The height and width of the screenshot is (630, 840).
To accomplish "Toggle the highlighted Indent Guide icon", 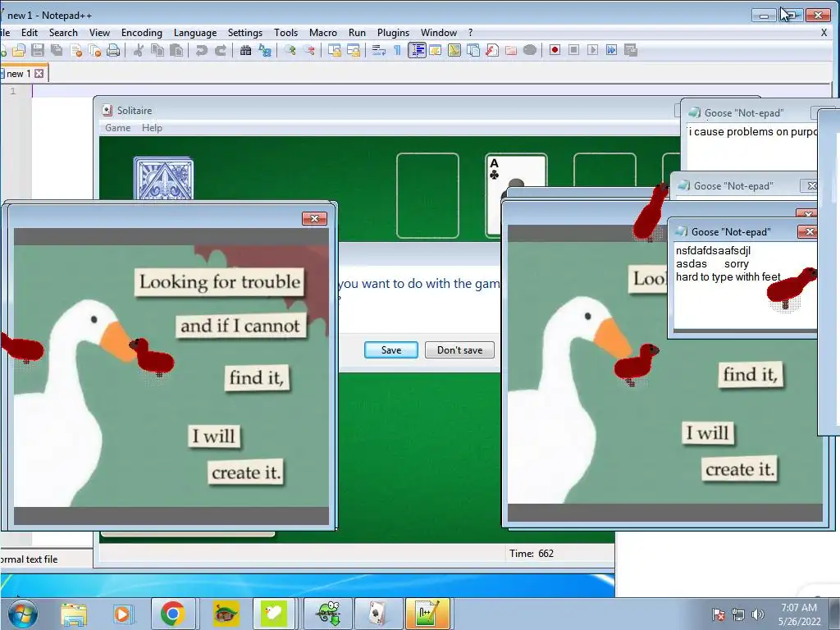I will [x=417, y=50].
